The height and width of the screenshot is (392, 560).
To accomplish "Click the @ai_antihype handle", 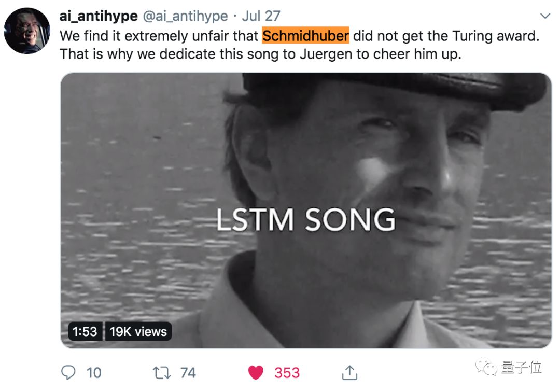I will (x=185, y=16).
